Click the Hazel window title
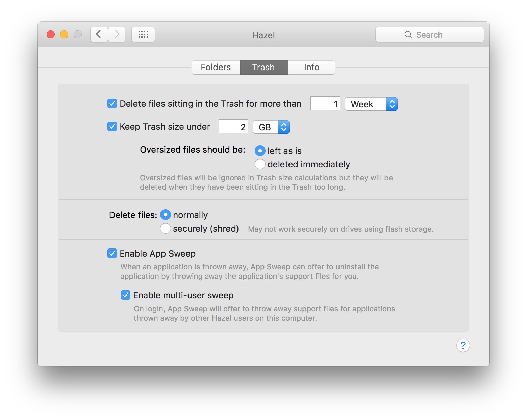Viewport: 527px width, 420px height. [x=263, y=35]
